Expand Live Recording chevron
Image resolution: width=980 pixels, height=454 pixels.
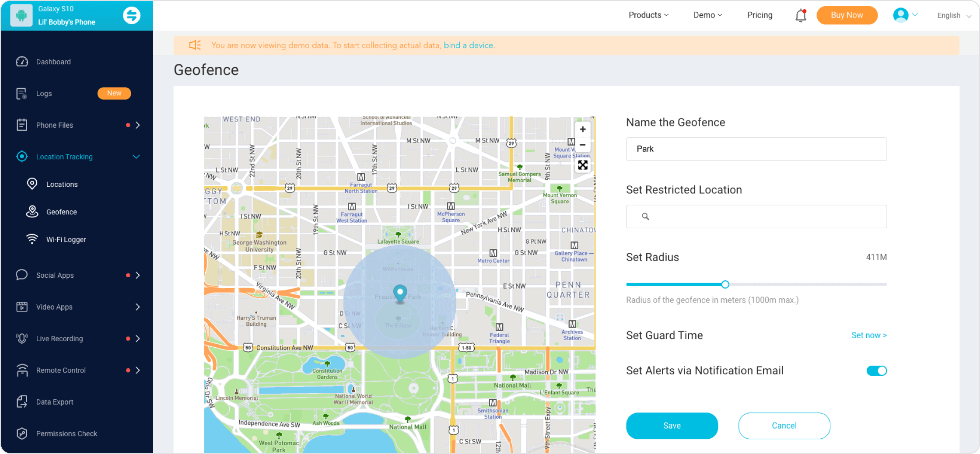pyautogui.click(x=138, y=339)
